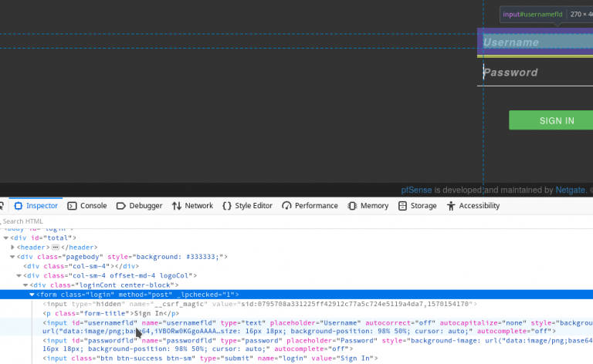Open the Inspector panel

click(36, 206)
